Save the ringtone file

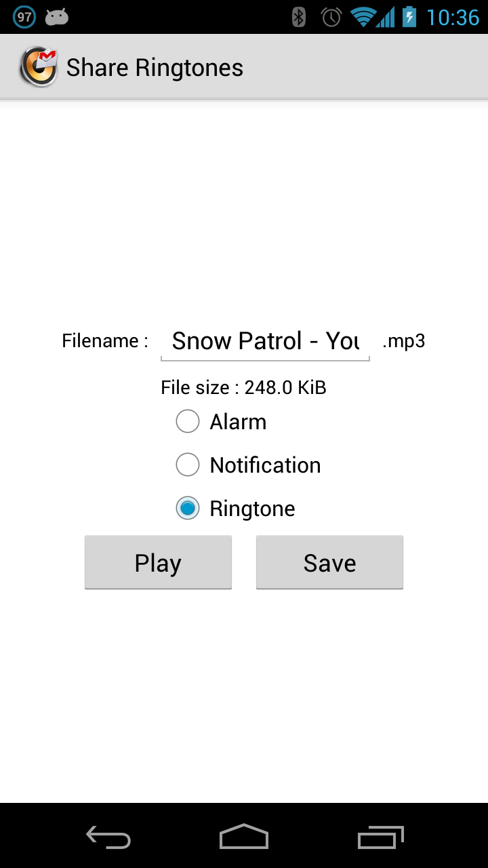pos(329,562)
